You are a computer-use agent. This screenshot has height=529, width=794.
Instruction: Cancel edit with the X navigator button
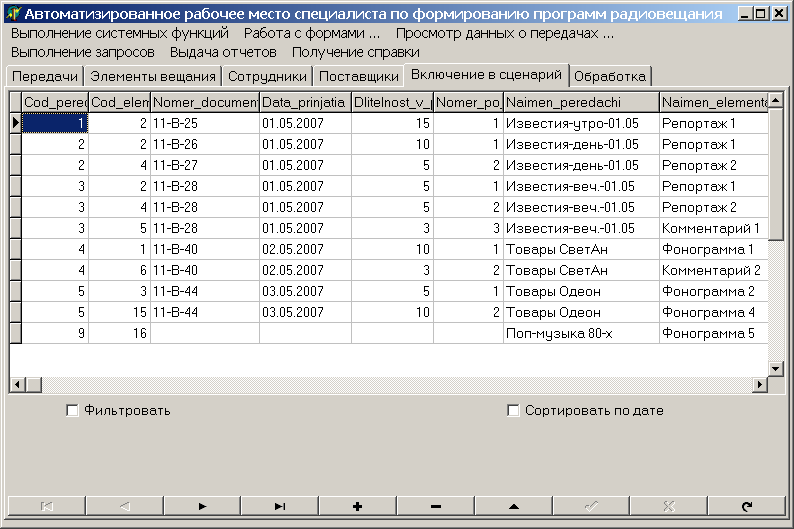[669, 506]
